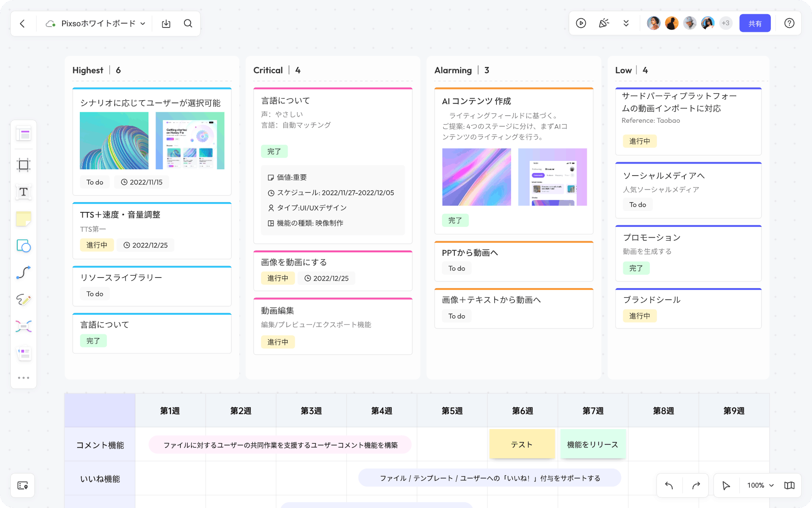Click the +3 collaborators badge
Image resolution: width=812 pixels, height=508 pixels.
point(726,23)
